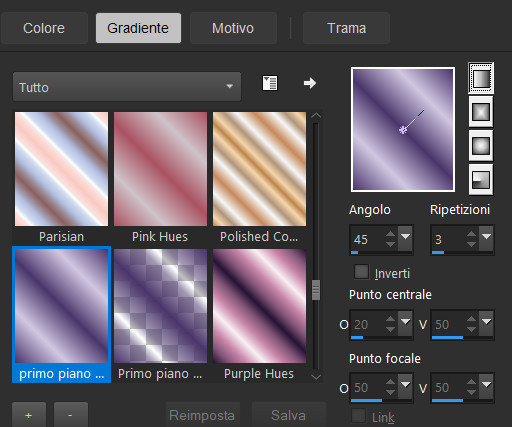The width and height of the screenshot is (512, 427).
Task: Click the minus button to remove gradient
Action: [70, 415]
